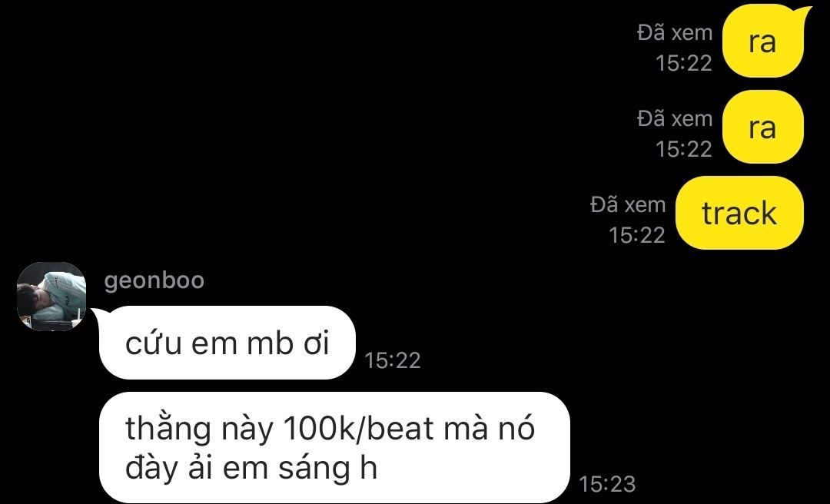Open geonboo's profile picture avatar

[51, 297]
